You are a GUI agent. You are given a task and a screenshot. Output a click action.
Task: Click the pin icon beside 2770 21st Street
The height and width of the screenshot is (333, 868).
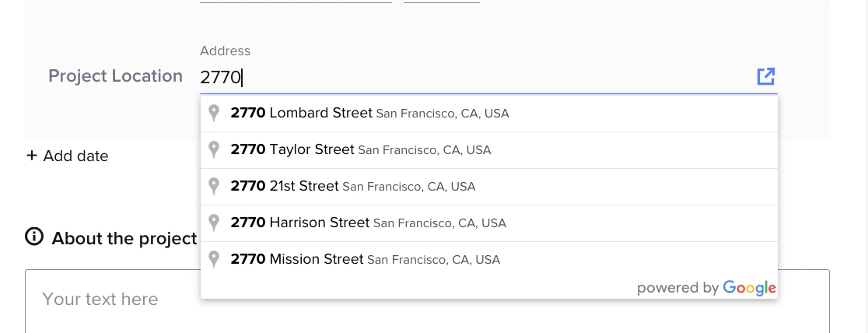pyautogui.click(x=215, y=187)
